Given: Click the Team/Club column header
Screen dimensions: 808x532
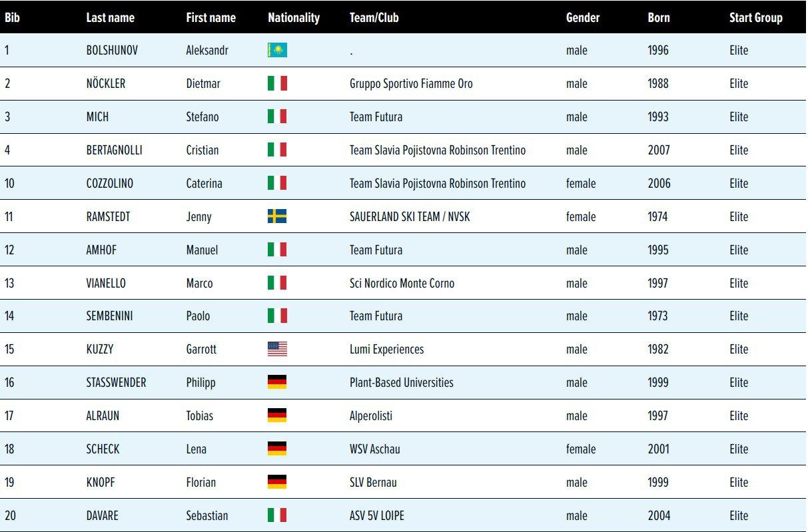Looking at the screenshot, I should click(374, 18).
